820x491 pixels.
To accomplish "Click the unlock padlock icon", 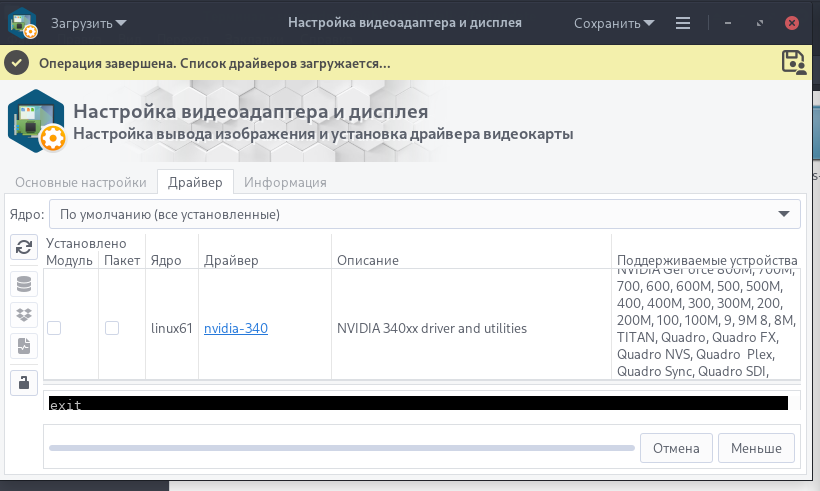I will coord(24,382).
